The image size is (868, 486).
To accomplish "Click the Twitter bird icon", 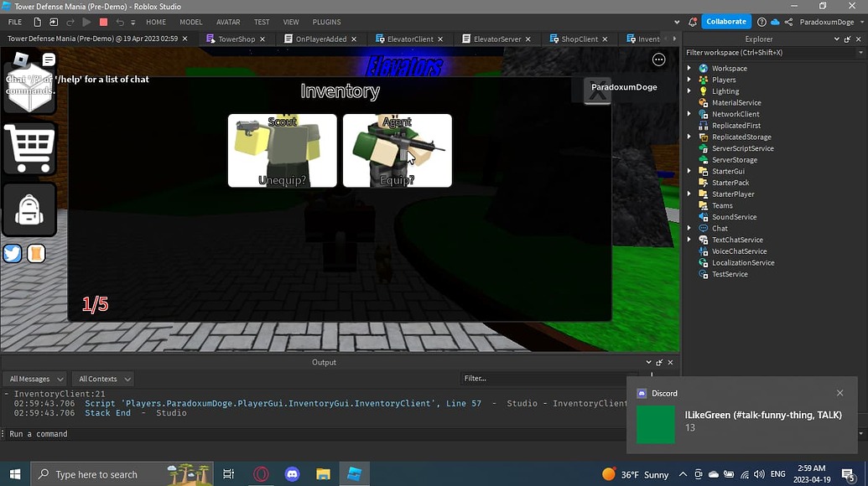I will click(x=13, y=253).
